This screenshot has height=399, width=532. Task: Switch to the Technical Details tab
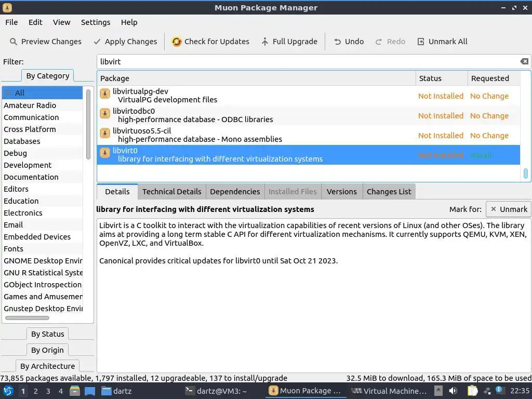[171, 192]
